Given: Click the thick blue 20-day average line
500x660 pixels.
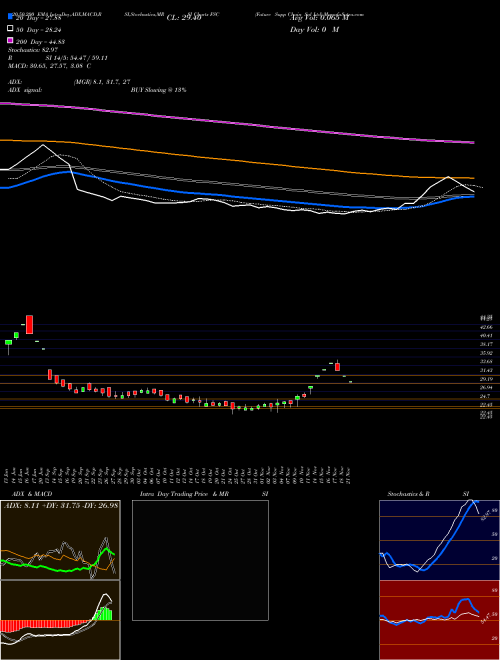Looking at the screenshot, I should point(237,196).
